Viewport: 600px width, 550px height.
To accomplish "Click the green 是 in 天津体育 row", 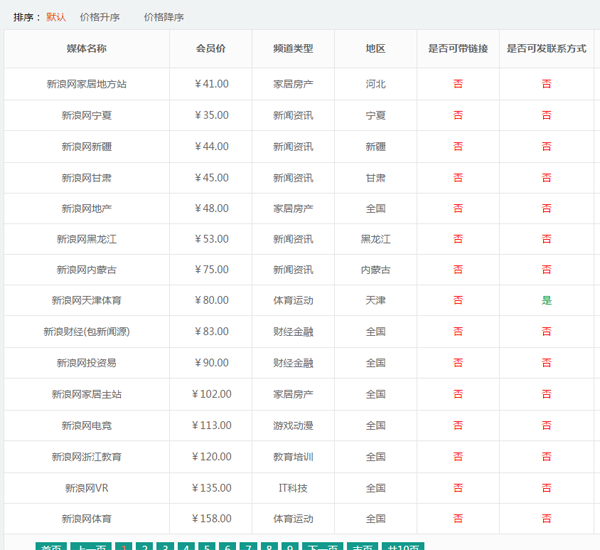I will pos(546,301).
